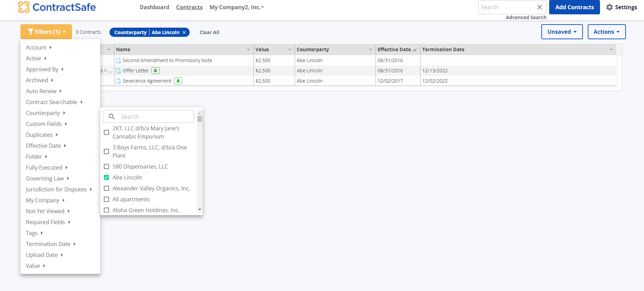Open Value column dropdown arrow

point(290,49)
